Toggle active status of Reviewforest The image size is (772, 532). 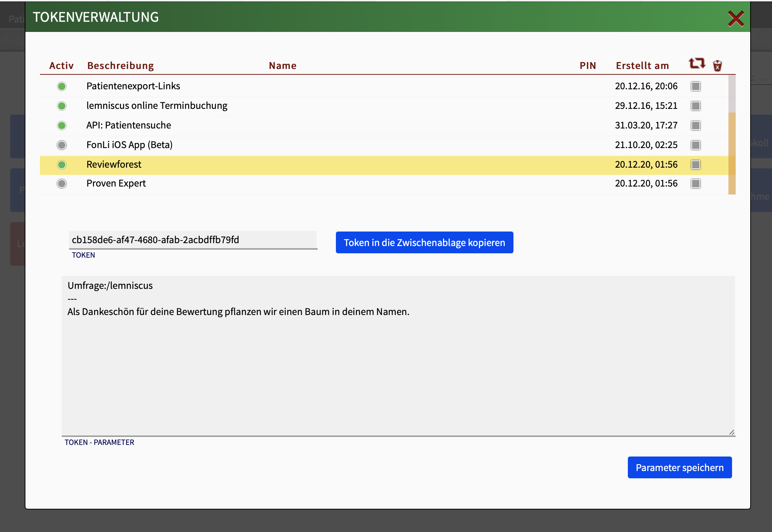(x=62, y=165)
